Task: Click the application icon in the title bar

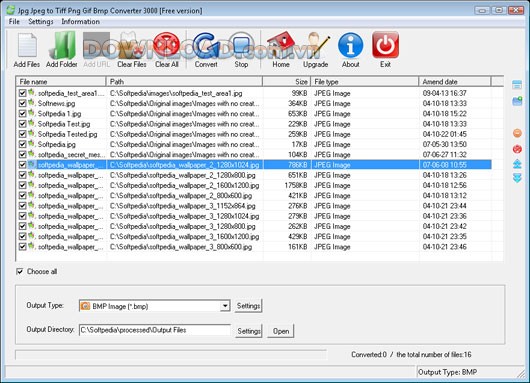Action: click(x=11, y=10)
